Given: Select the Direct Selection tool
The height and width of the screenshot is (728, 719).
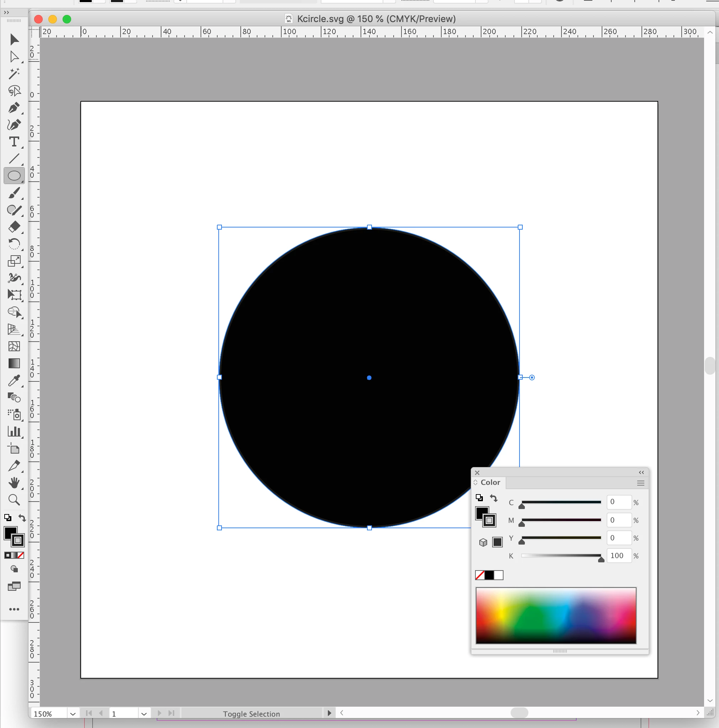Looking at the screenshot, I should tap(14, 57).
